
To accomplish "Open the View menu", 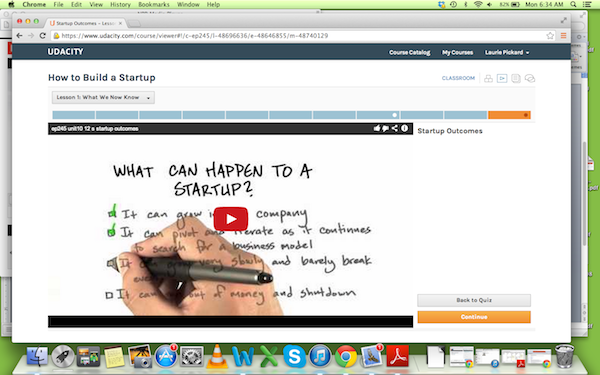I will (96, 5).
